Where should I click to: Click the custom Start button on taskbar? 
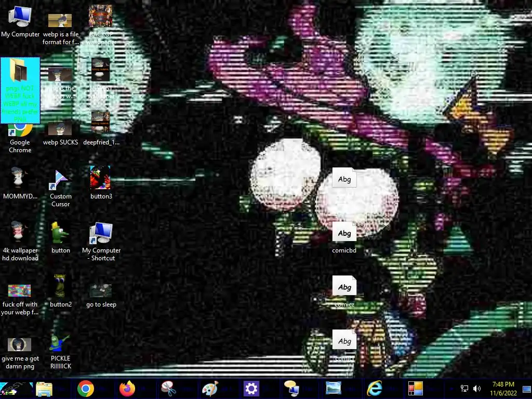click(x=16, y=389)
